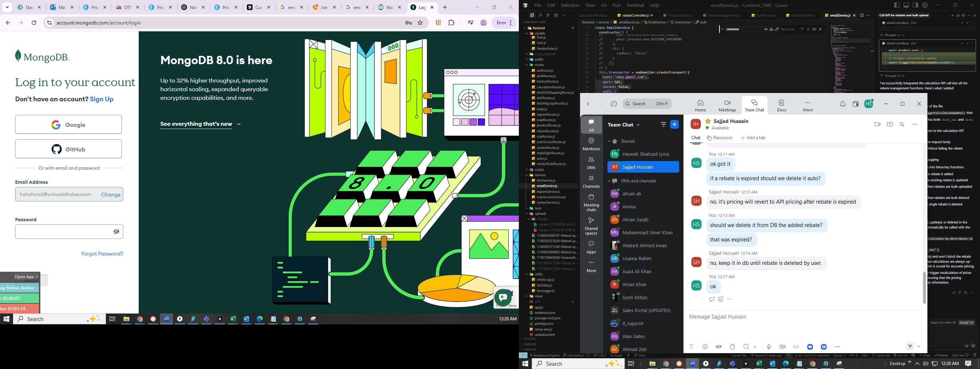
Task: Open the send options dropdown arrow
Action: pos(918,347)
